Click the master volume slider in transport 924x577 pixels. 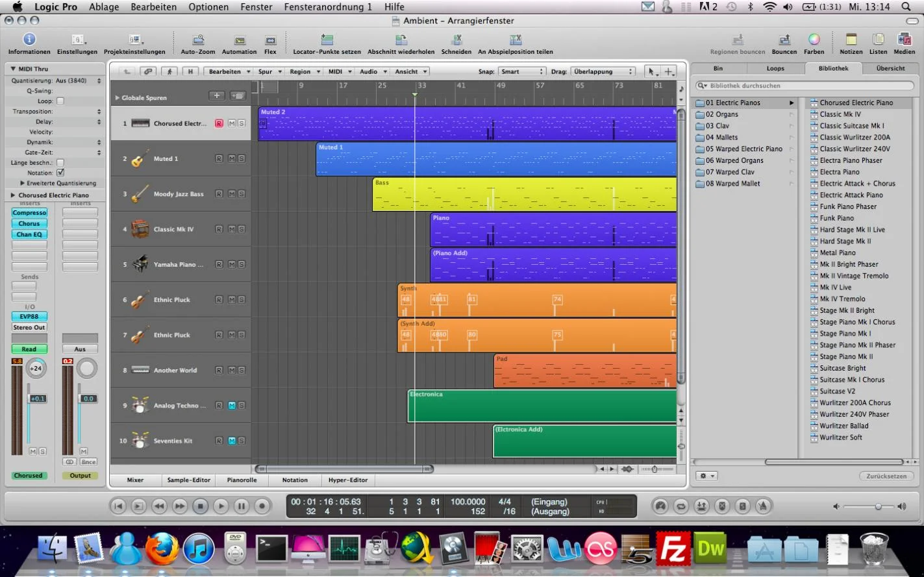(878, 506)
